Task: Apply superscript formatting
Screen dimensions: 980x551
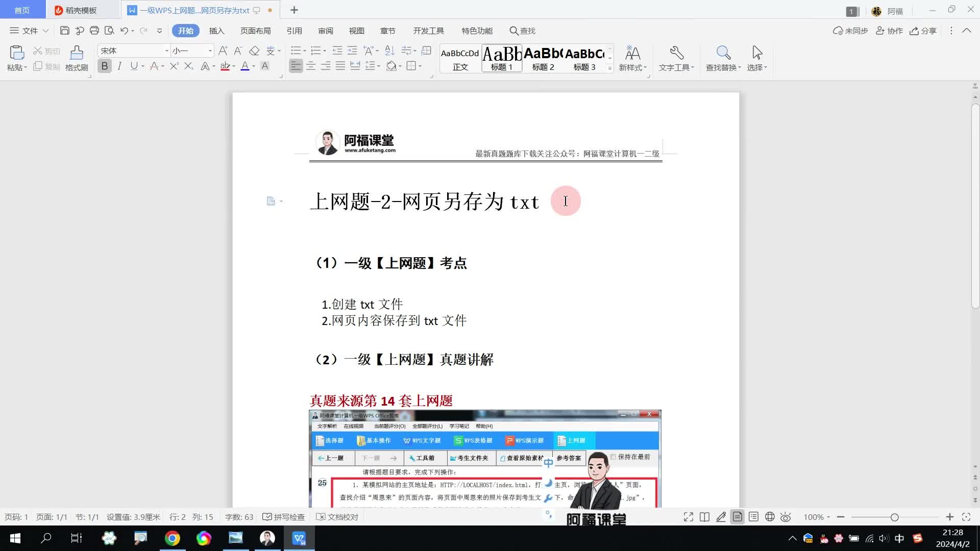Action: click(174, 66)
